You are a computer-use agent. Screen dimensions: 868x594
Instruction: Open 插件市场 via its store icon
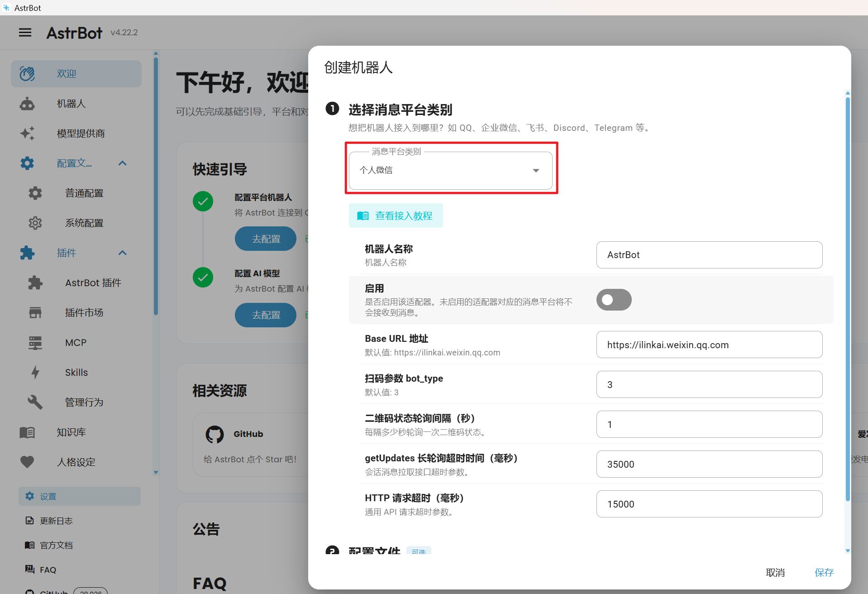[35, 313]
